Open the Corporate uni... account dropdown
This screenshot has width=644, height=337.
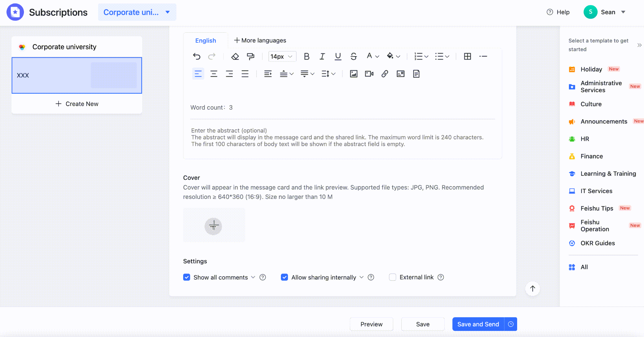pos(137,12)
